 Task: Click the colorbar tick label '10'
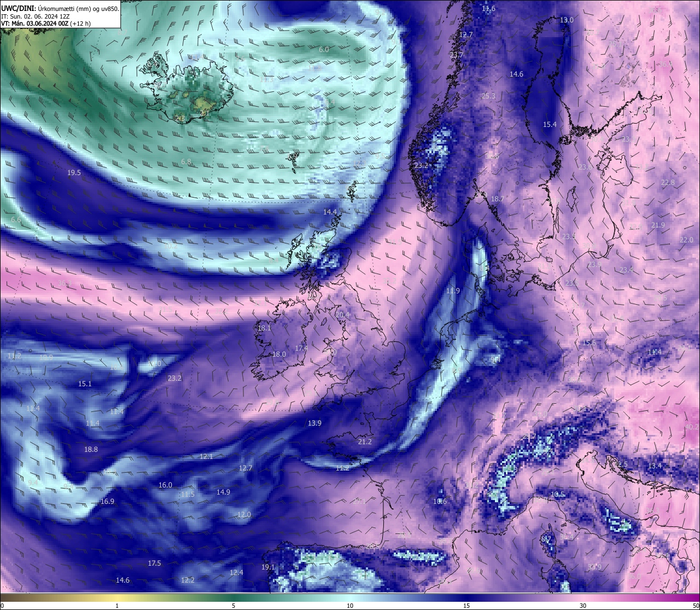tap(350, 606)
